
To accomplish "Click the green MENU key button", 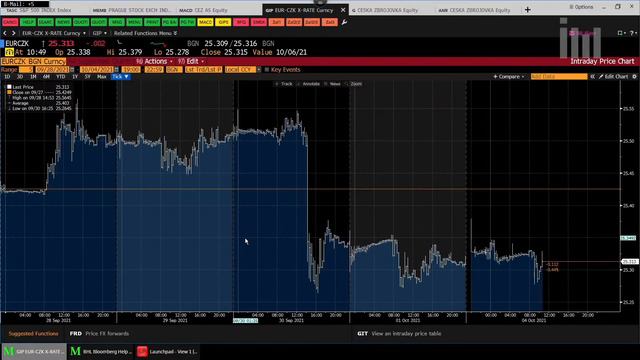I will (134, 22).
